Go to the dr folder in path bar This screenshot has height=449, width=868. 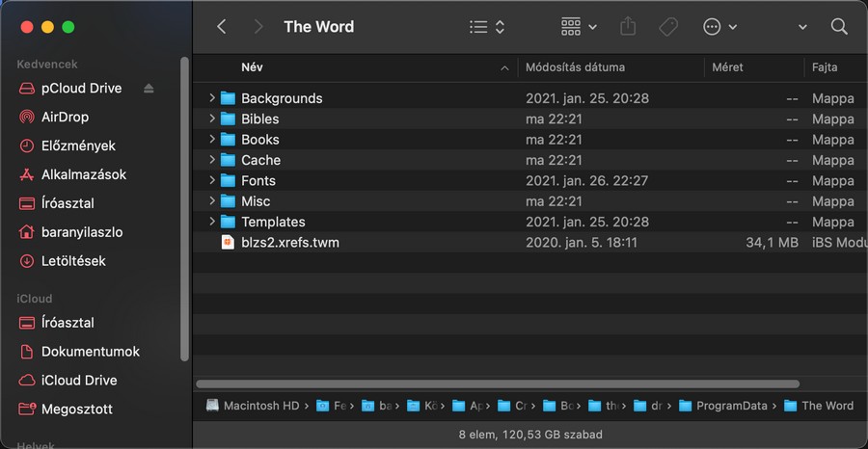click(x=649, y=406)
